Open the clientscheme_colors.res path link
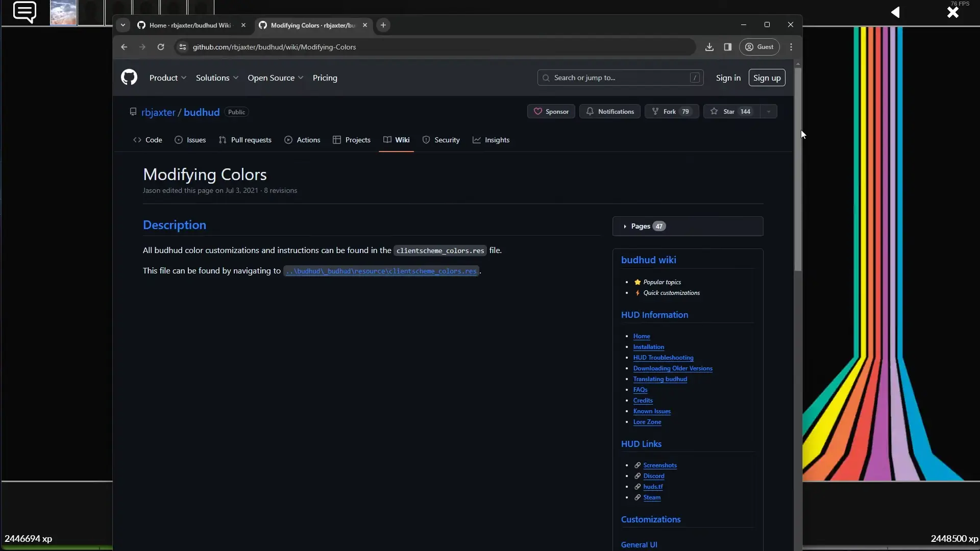Screen dimensions: 980x551 coord(381,271)
